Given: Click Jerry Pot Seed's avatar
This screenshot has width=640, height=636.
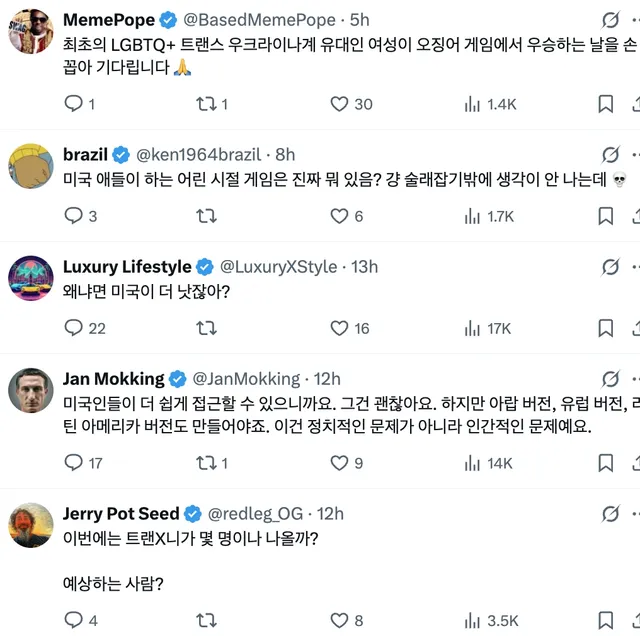Looking at the screenshot, I should tap(31, 525).
